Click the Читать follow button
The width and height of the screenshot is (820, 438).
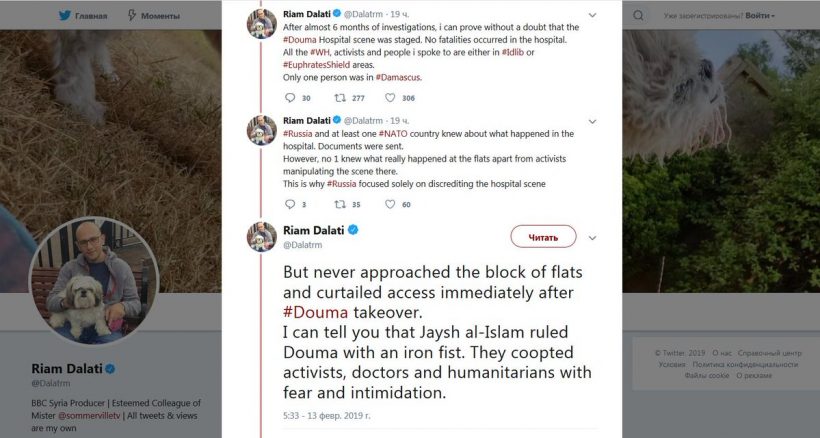pyautogui.click(x=543, y=237)
